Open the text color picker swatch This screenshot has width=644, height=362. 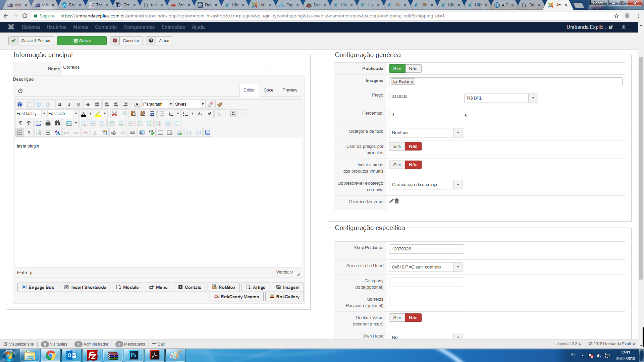[84, 114]
